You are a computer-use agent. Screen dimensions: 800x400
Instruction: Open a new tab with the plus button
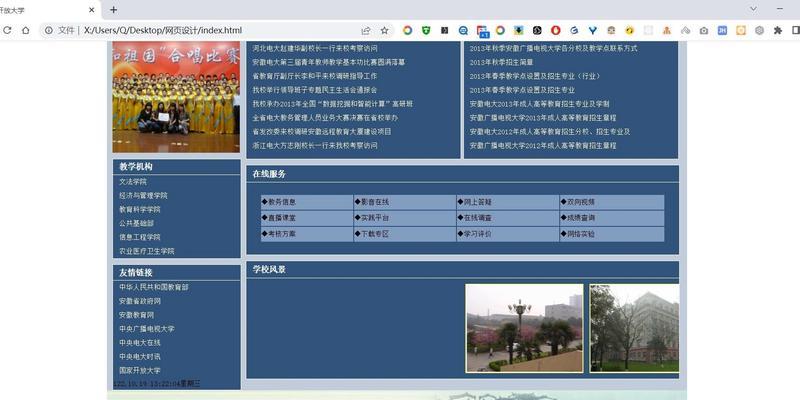tap(113, 10)
